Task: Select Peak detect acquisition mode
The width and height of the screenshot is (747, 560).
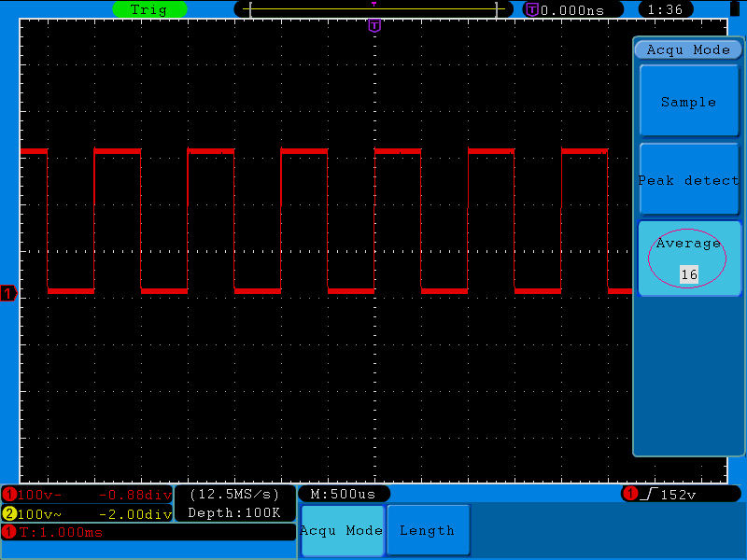Action: tap(688, 179)
